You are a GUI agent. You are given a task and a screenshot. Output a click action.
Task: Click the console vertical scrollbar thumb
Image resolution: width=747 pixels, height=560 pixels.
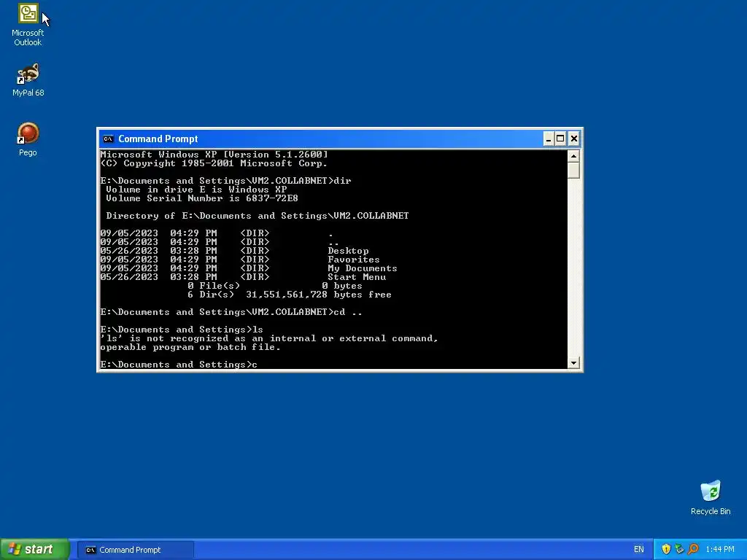point(573,170)
